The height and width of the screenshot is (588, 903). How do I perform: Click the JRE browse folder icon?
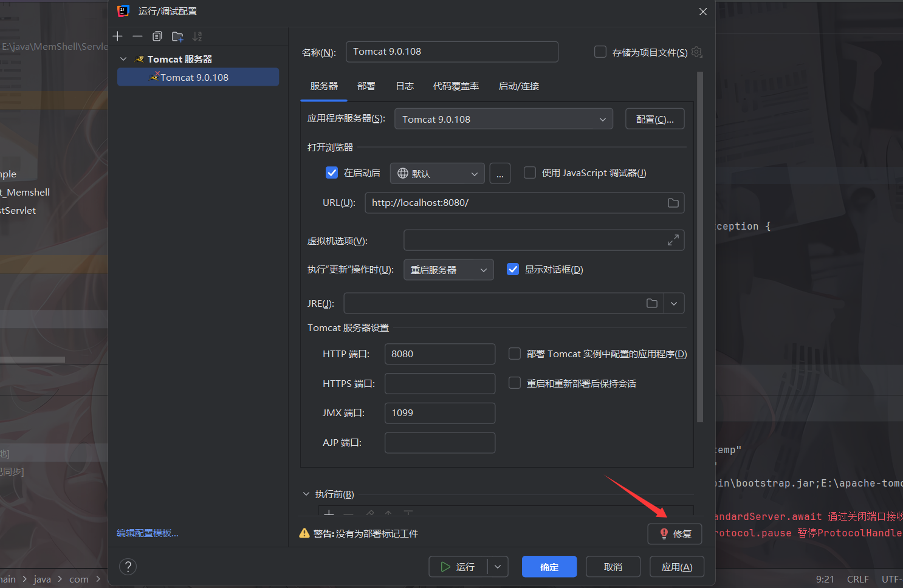point(652,303)
